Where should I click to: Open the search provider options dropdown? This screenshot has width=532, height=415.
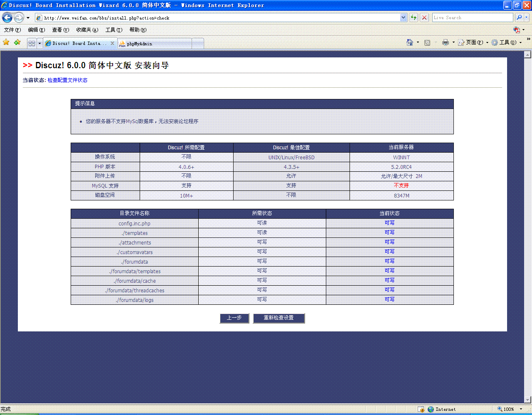point(527,17)
